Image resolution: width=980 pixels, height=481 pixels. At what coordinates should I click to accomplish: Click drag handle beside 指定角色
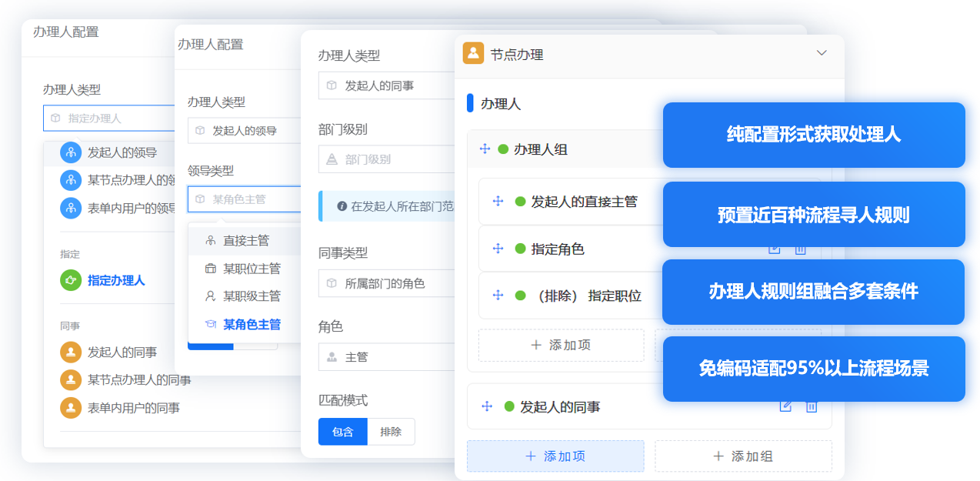[498, 249]
